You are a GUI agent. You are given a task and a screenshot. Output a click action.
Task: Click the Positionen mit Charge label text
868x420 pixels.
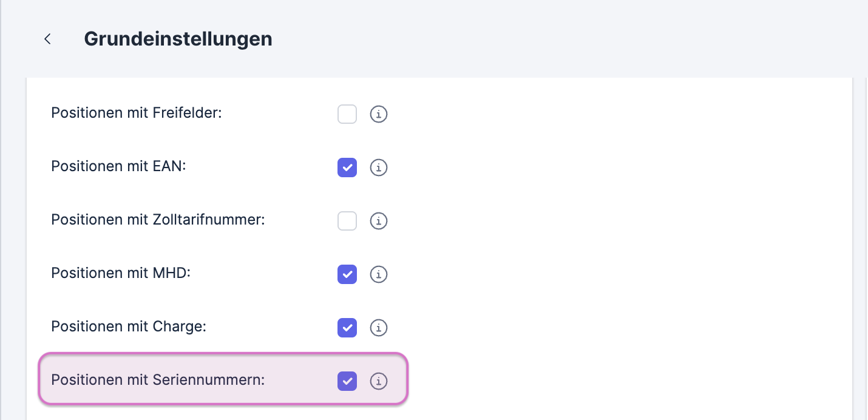(128, 327)
